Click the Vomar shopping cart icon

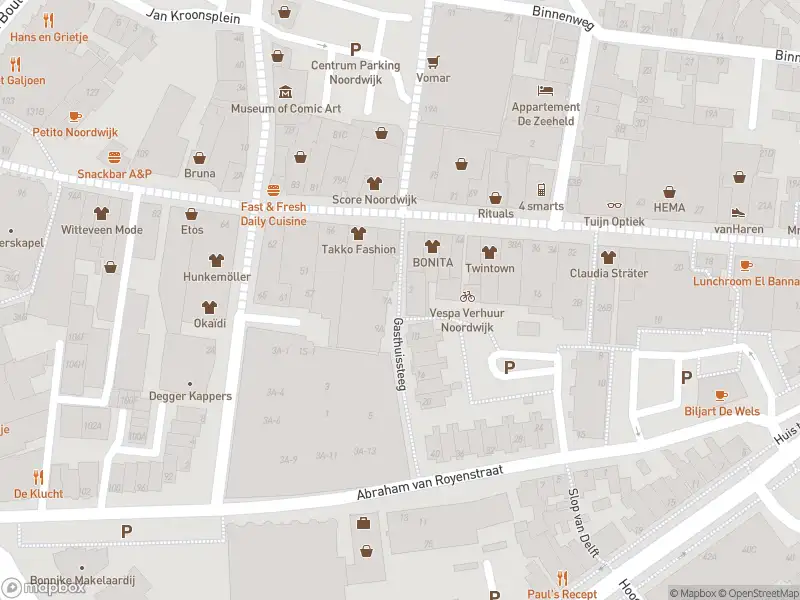coord(433,61)
